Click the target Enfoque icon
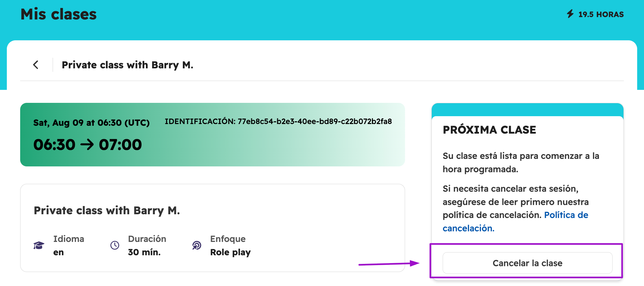 (197, 245)
